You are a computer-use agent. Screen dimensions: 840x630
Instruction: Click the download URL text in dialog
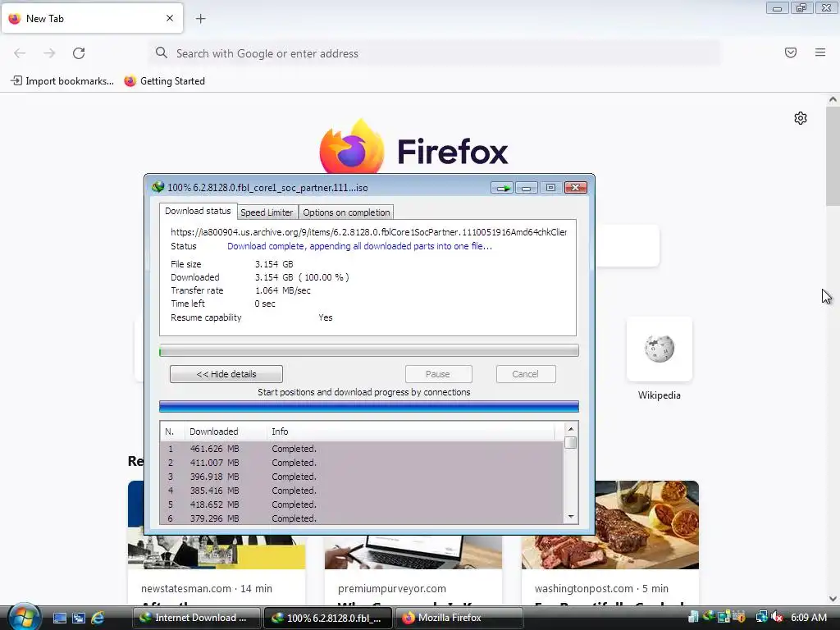pyautogui.click(x=368, y=232)
